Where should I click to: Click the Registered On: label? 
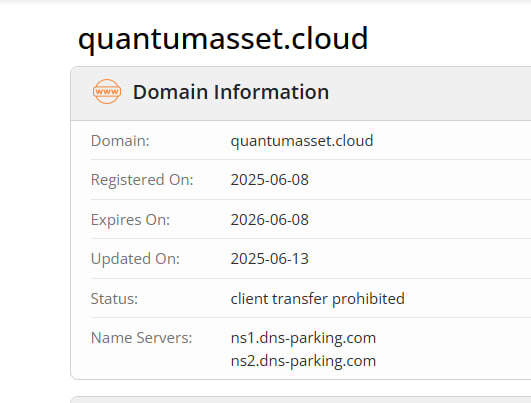pos(142,180)
